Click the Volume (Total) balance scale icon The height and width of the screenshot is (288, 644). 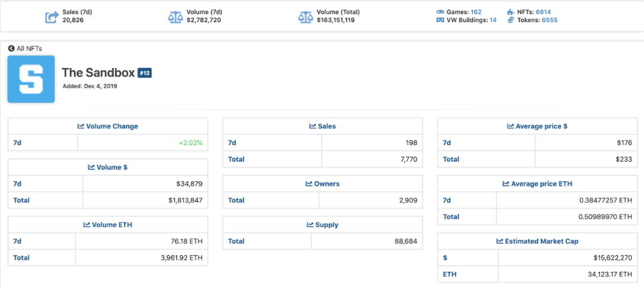(305, 16)
